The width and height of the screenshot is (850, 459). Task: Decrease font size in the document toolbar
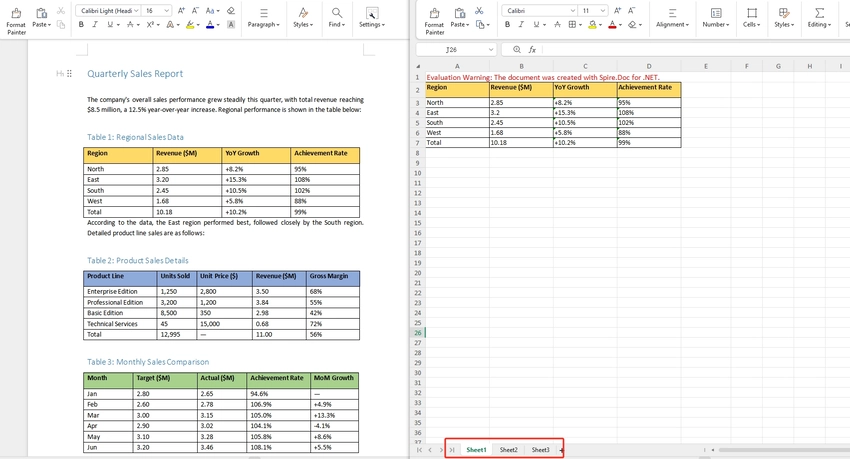[195, 11]
